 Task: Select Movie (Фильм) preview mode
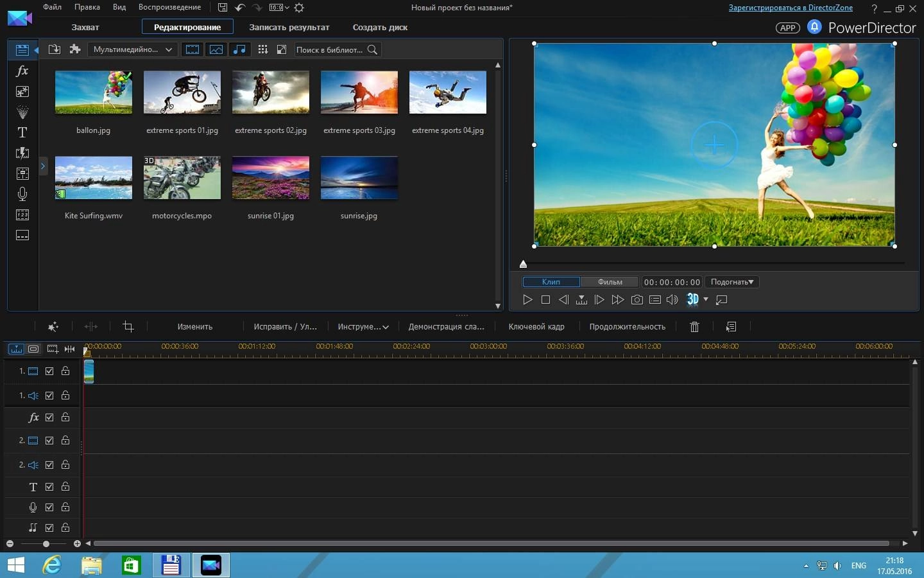(610, 282)
